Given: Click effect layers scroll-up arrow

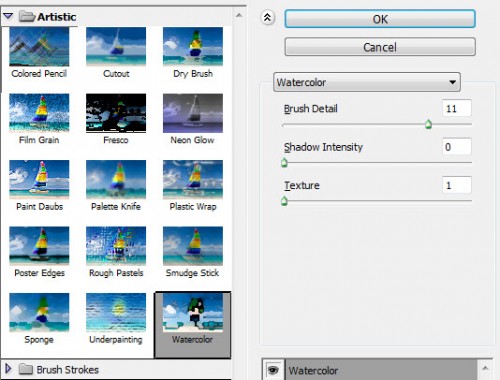Looking at the screenshot, I should pyautogui.click(x=485, y=368).
